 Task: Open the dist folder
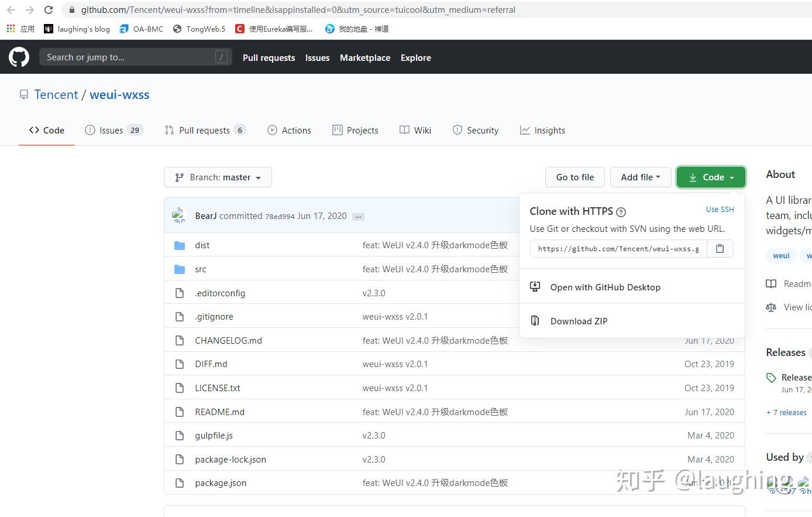click(202, 245)
